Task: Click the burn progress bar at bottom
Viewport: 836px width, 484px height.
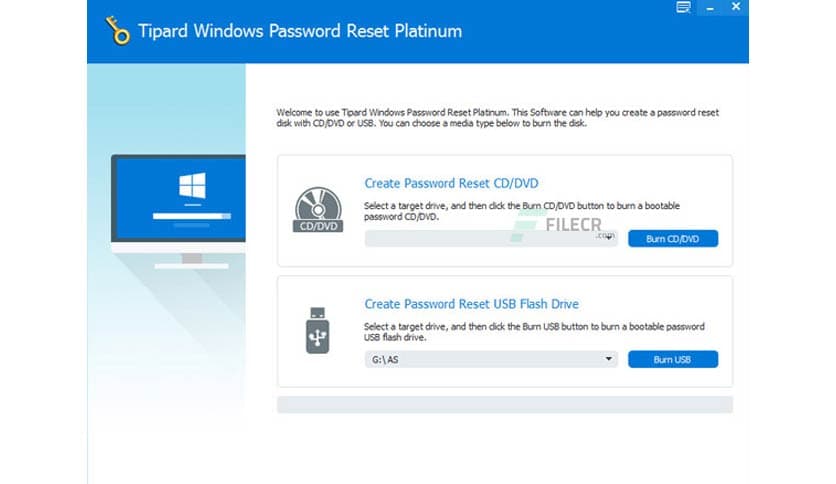Action: (x=504, y=405)
